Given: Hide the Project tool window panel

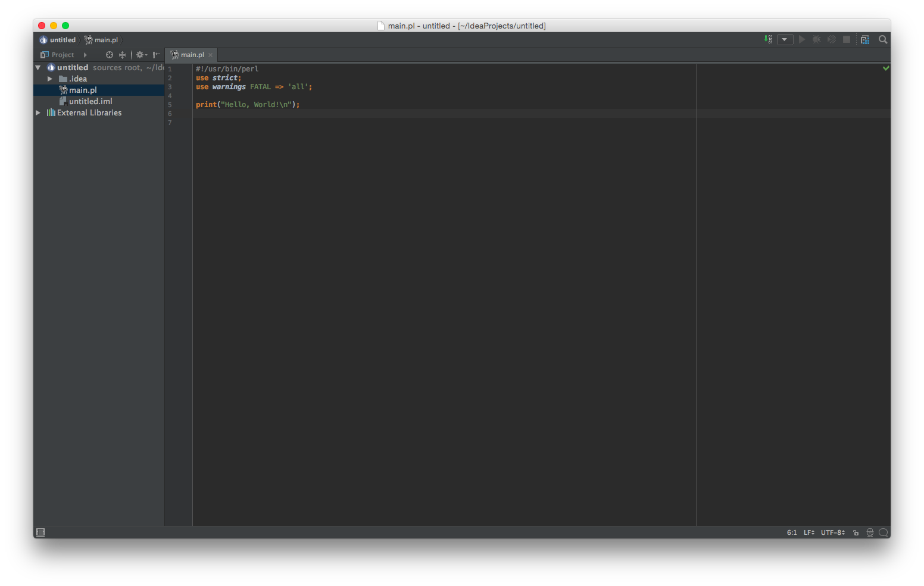Looking at the screenshot, I should [157, 55].
